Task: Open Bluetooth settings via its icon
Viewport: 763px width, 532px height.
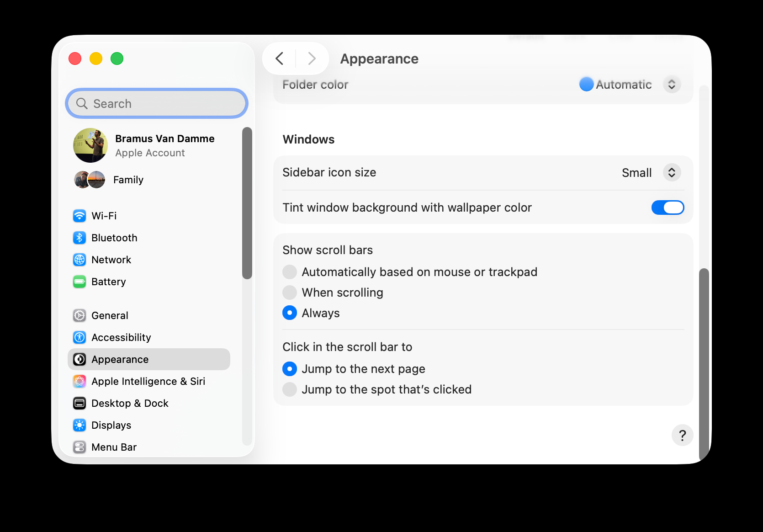Action: tap(79, 238)
